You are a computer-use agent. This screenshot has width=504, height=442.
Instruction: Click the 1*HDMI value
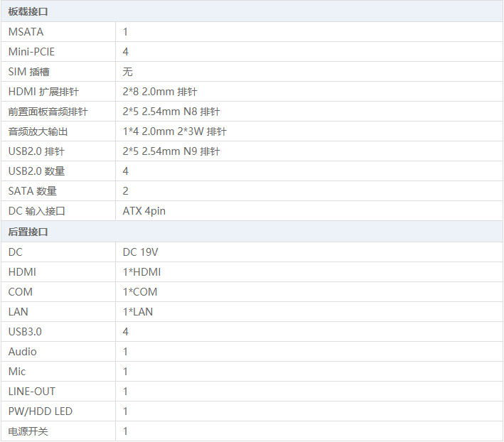click(141, 272)
